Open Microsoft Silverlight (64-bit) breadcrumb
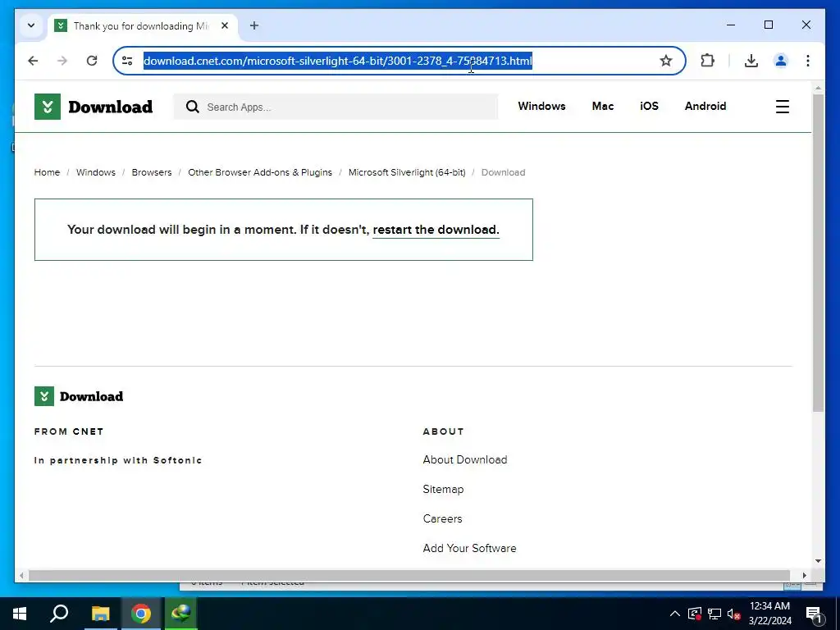Screen dimensions: 840x630 click(x=407, y=172)
